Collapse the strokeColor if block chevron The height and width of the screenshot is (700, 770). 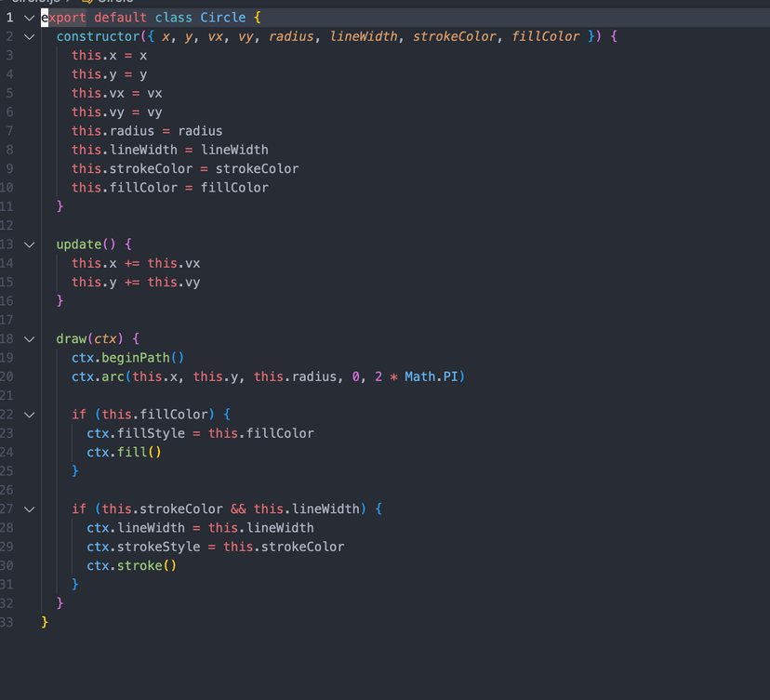point(29,509)
